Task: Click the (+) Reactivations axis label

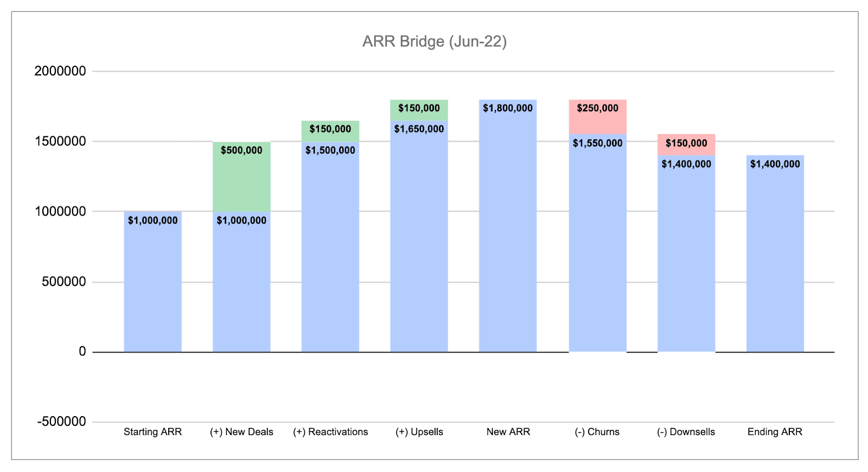Action: [x=330, y=432]
